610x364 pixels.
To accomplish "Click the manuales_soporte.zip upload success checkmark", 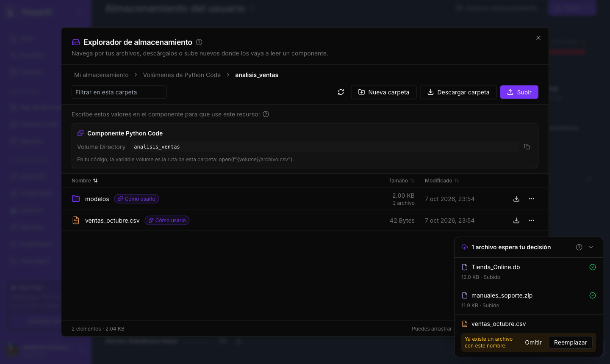I will coord(593,295).
